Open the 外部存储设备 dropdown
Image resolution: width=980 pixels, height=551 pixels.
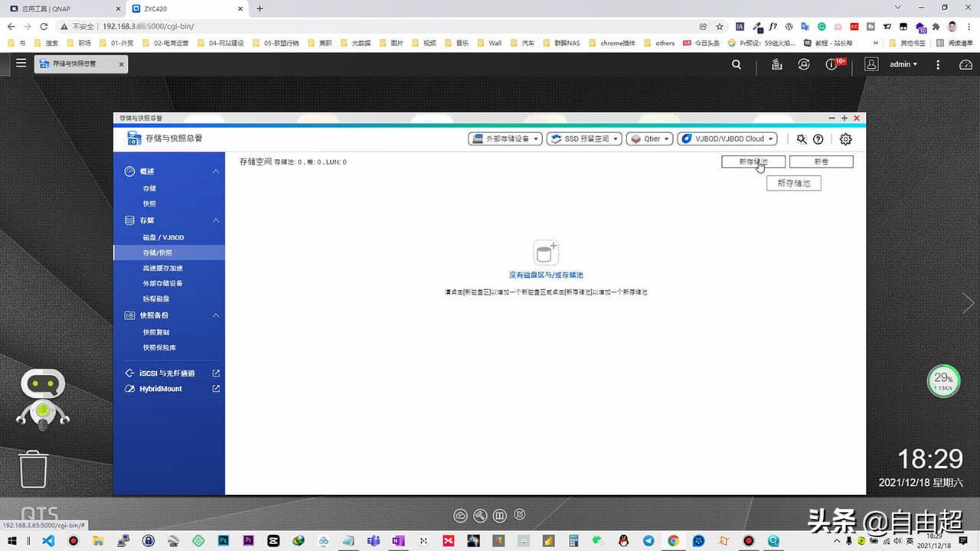point(505,139)
